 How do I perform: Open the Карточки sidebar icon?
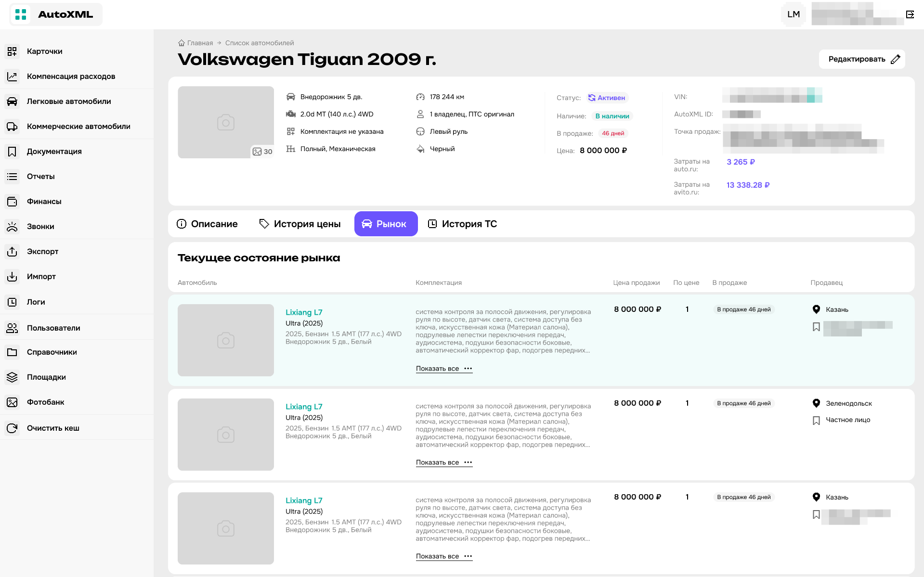[12, 51]
